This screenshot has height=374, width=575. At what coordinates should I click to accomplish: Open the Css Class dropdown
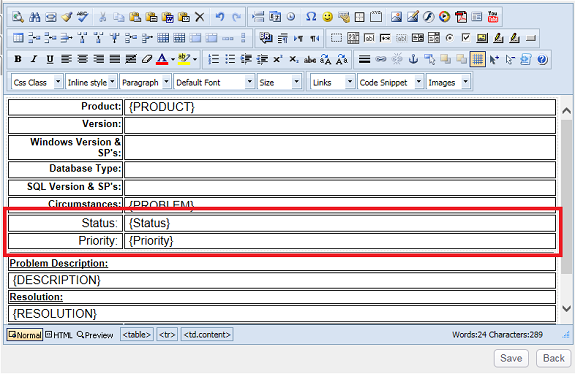[x=37, y=82]
